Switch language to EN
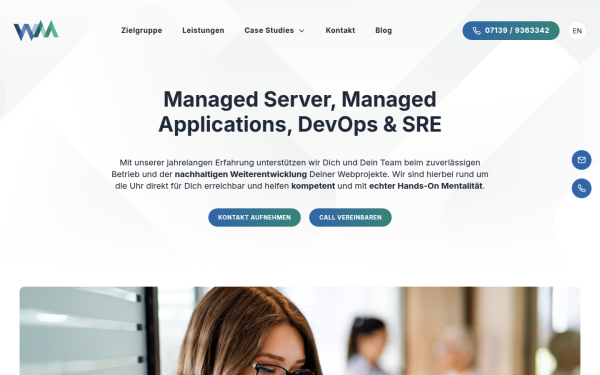 click(x=577, y=31)
